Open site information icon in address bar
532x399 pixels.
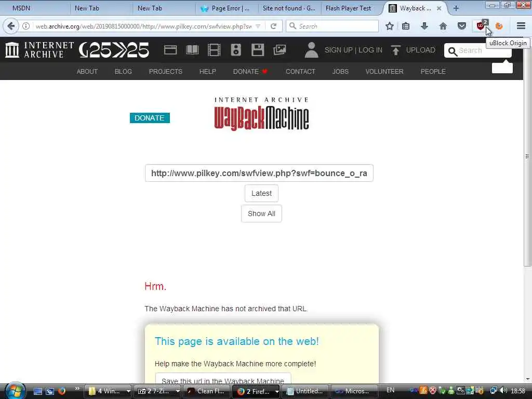[26, 26]
